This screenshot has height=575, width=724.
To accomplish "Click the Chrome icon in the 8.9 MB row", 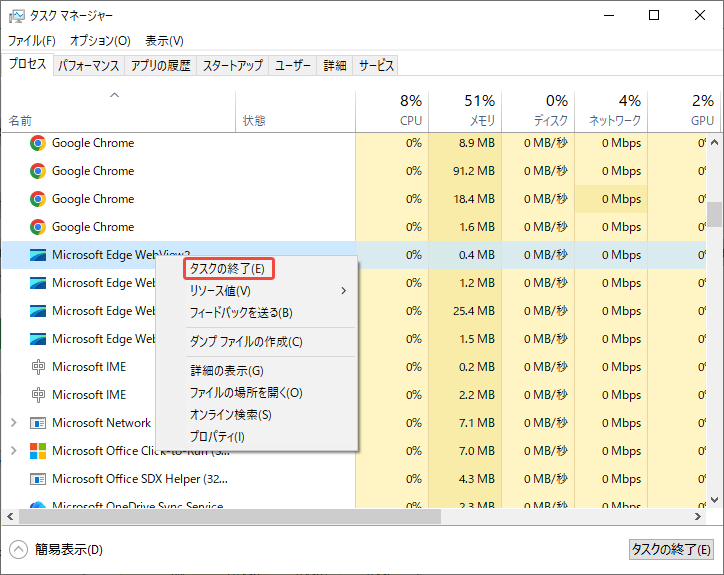I will coord(38,143).
